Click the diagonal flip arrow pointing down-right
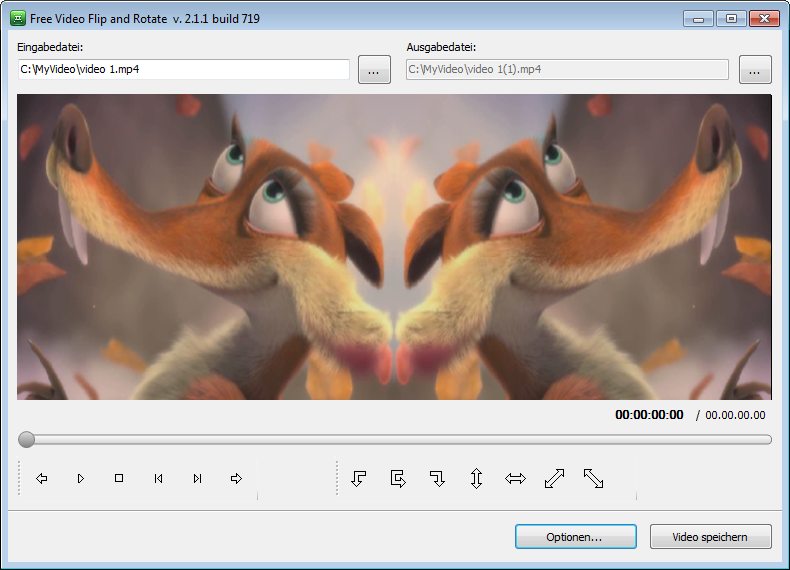790x570 pixels. [593, 479]
